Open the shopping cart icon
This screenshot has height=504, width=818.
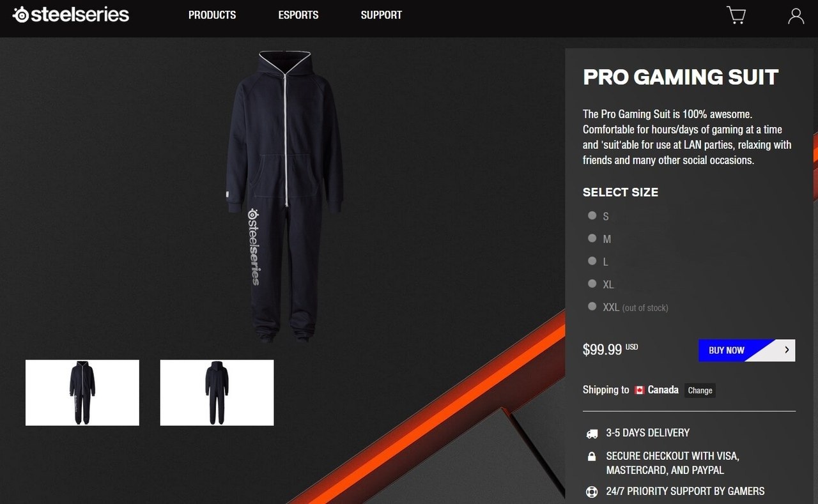736,15
